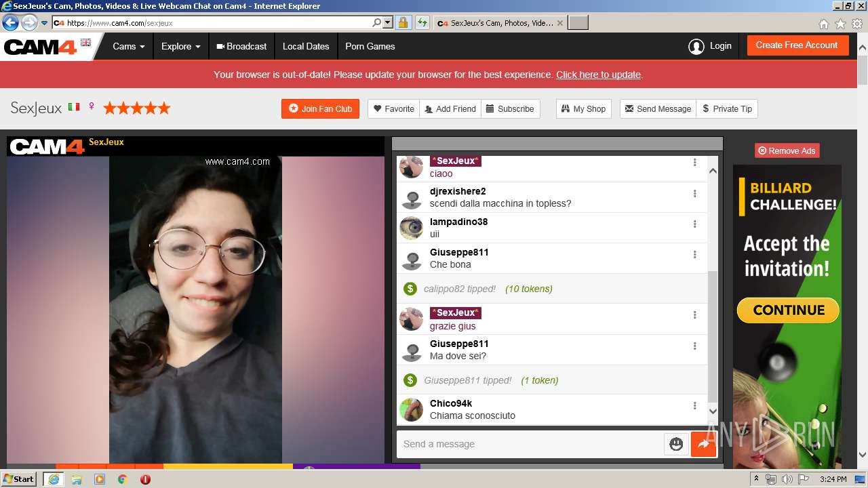Viewport: 868px width, 488px height.
Task: Click the Remove Ads button
Action: (x=787, y=150)
